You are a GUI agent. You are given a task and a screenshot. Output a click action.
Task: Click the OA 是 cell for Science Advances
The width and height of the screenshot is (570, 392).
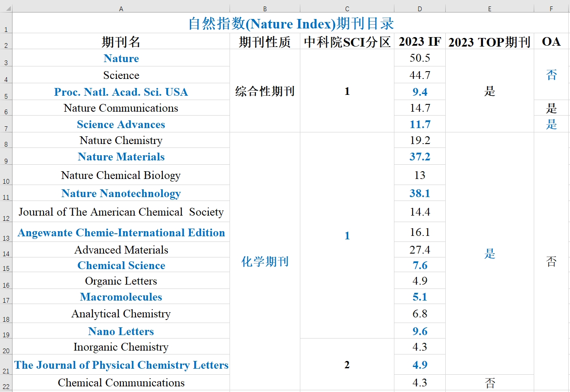click(551, 124)
